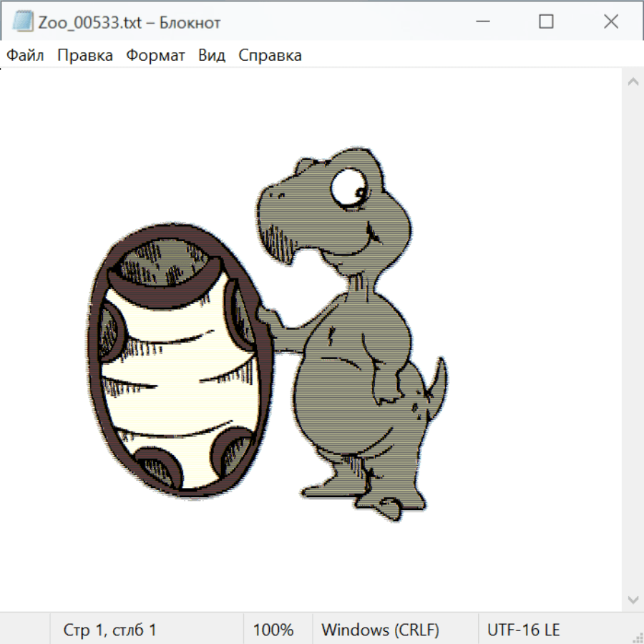Open the Формат menu
Screen dimensions: 644x644
tap(155, 55)
